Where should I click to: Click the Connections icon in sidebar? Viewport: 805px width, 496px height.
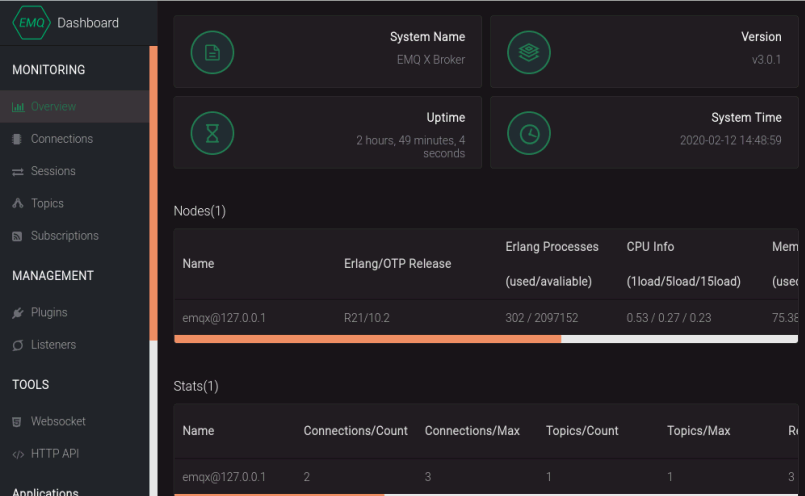[x=17, y=139]
